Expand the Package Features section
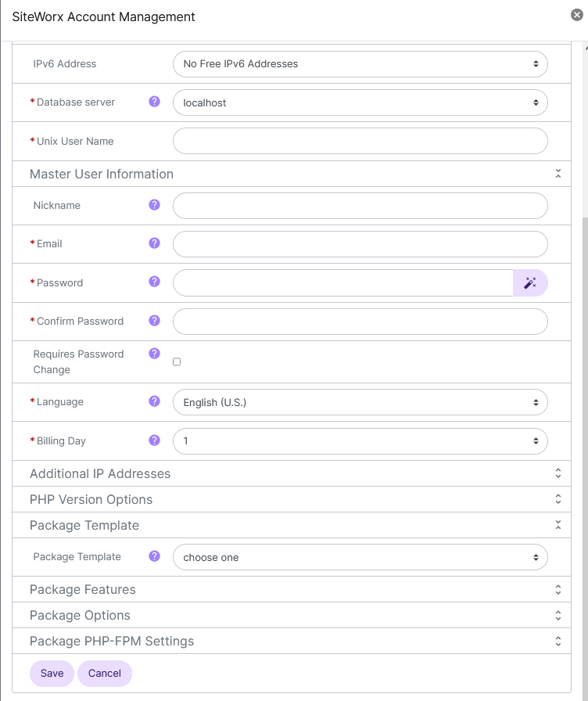Image resolution: width=588 pixels, height=701 pixels. click(558, 589)
